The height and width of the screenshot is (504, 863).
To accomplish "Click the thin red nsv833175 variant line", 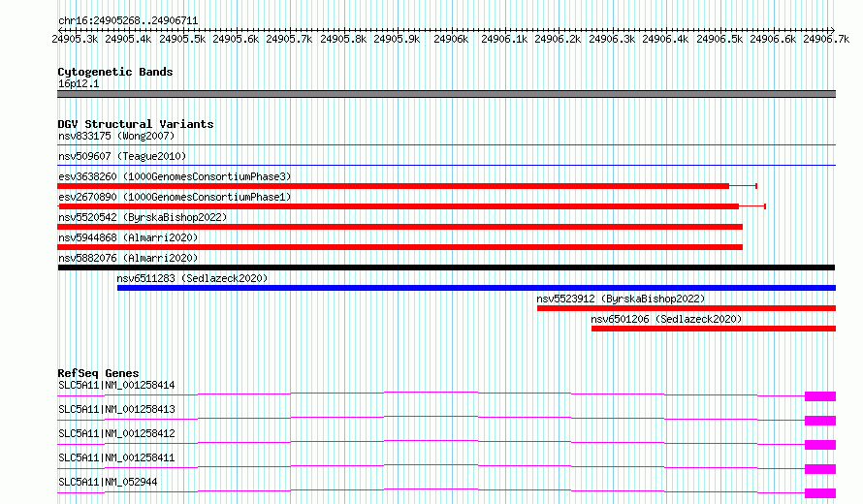I will tap(446, 145).
